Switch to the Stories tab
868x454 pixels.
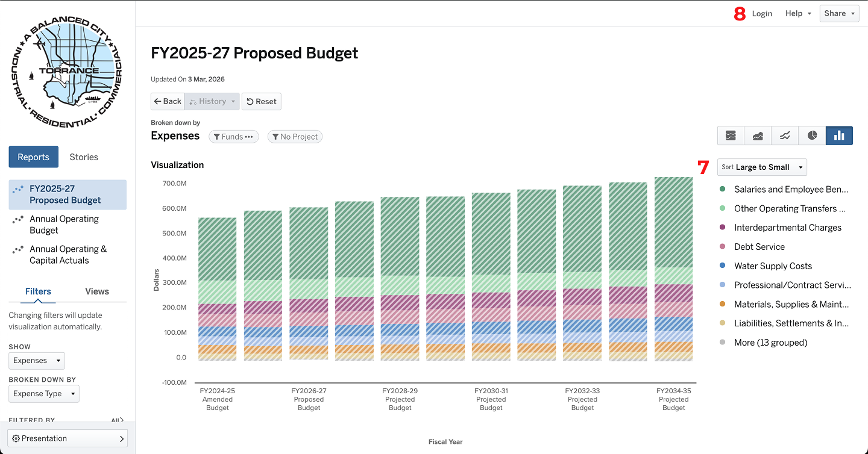coord(84,157)
